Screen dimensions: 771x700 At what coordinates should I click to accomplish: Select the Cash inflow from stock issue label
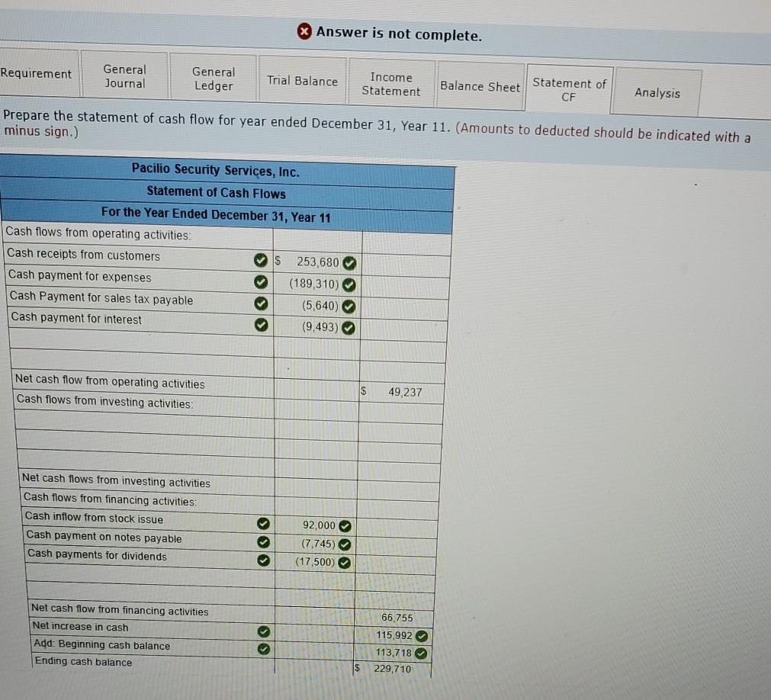94,518
